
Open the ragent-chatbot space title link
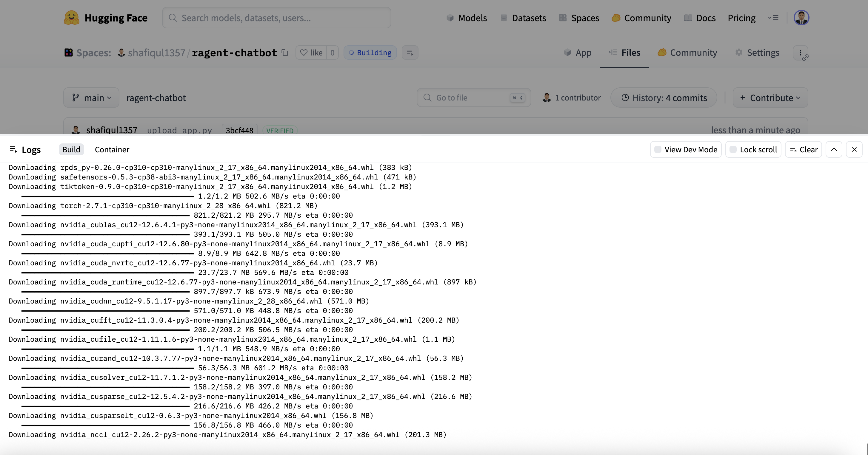[x=234, y=52]
